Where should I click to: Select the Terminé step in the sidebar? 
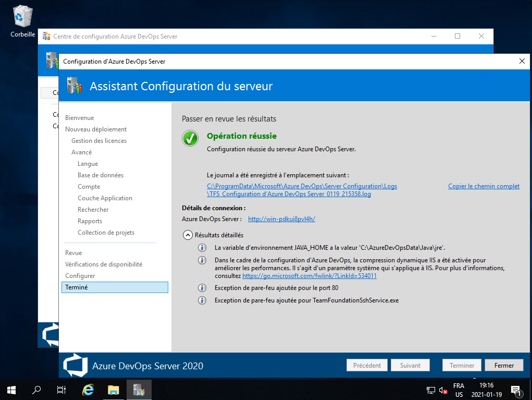[115, 287]
